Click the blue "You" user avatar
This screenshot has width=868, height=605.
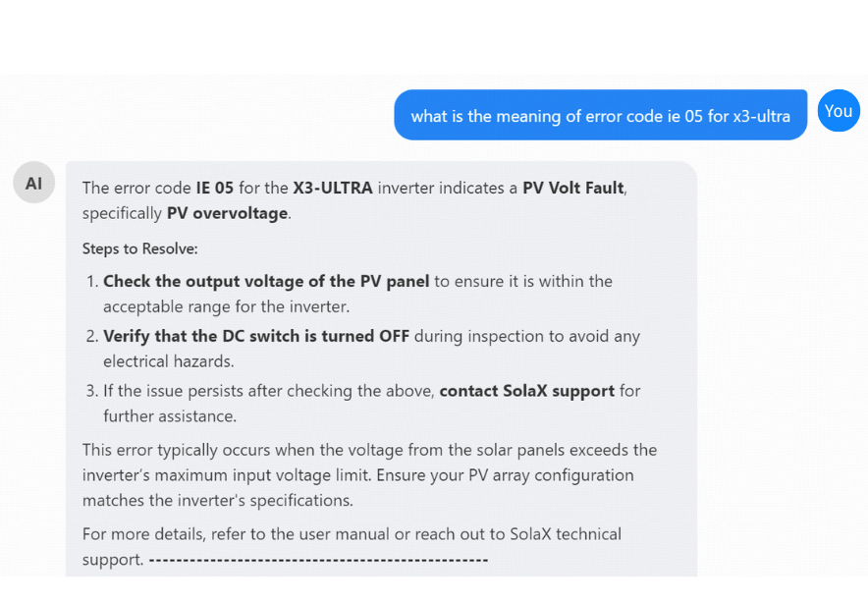839,111
